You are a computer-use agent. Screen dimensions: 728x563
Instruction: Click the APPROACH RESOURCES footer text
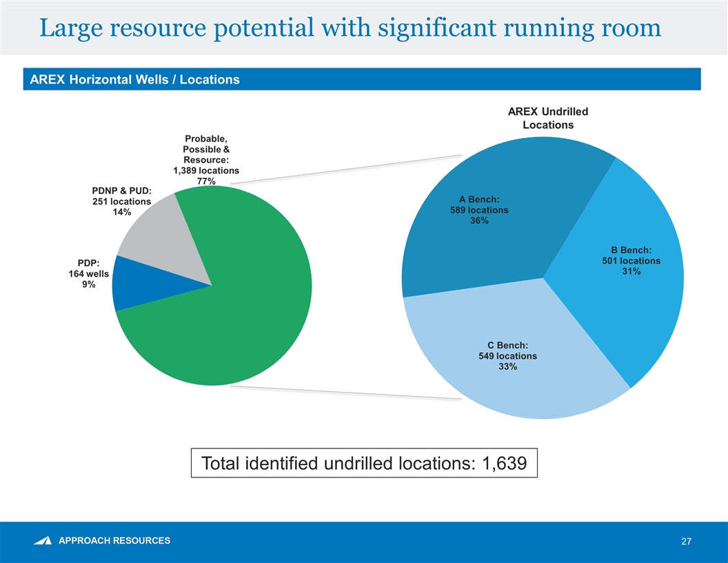click(114, 541)
